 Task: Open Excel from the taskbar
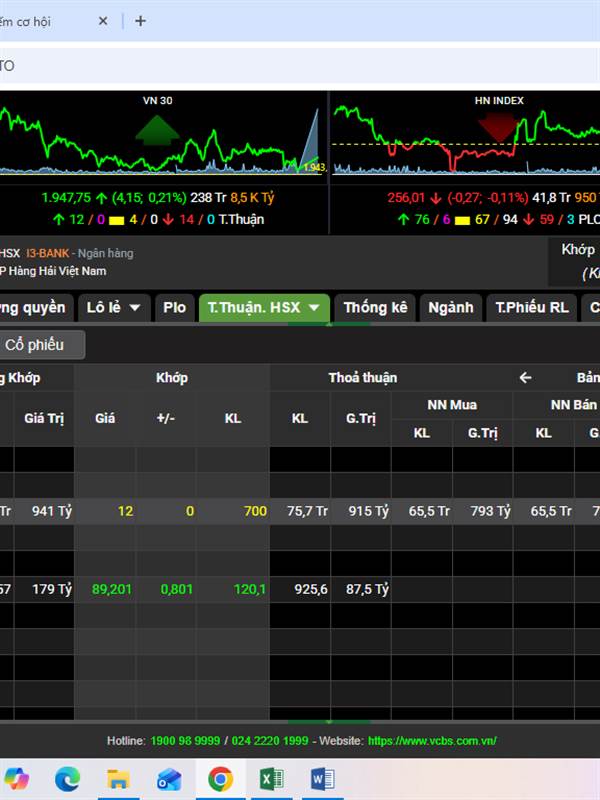271,779
